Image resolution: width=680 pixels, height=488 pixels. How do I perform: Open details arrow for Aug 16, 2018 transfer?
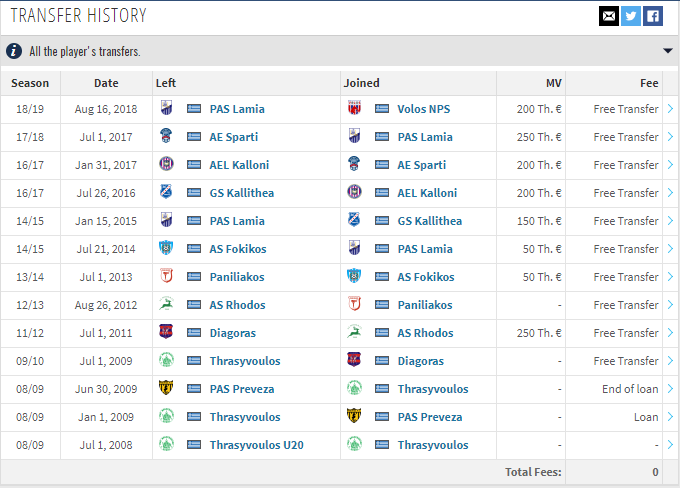point(670,109)
